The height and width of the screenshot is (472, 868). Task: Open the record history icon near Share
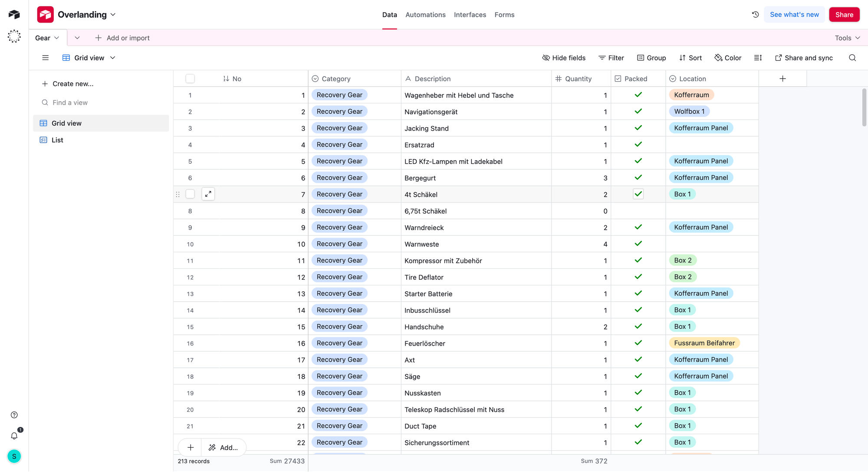755,14
